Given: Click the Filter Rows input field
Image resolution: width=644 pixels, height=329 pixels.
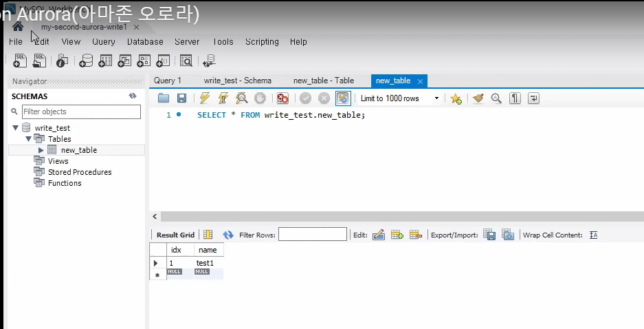Looking at the screenshot, I should tap(313, 235).
